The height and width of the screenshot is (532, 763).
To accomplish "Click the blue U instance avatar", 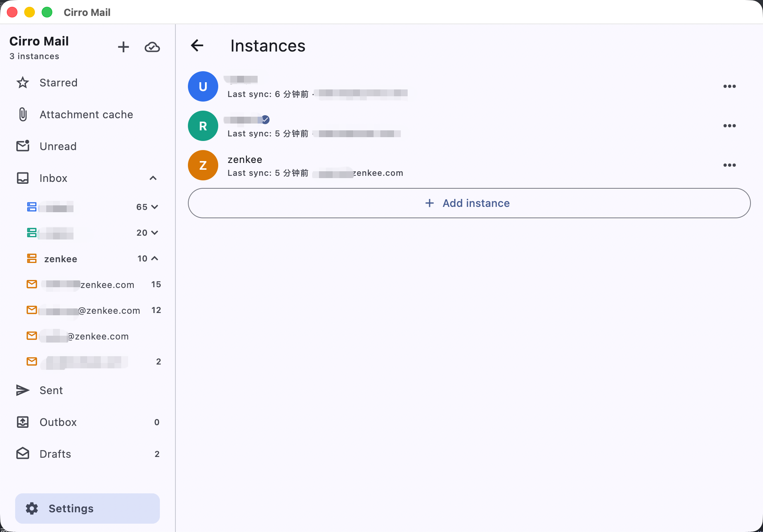I will click(x=203, y=86).
